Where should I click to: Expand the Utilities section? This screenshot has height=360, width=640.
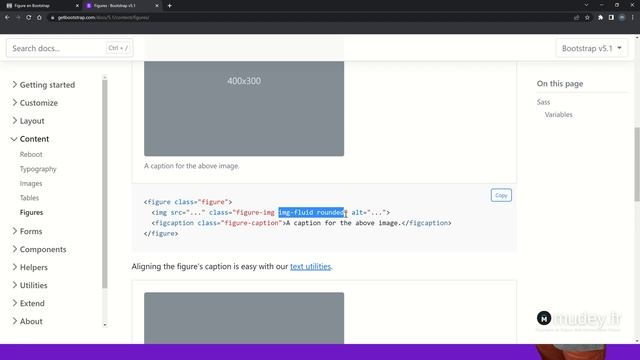pos(29,285)
